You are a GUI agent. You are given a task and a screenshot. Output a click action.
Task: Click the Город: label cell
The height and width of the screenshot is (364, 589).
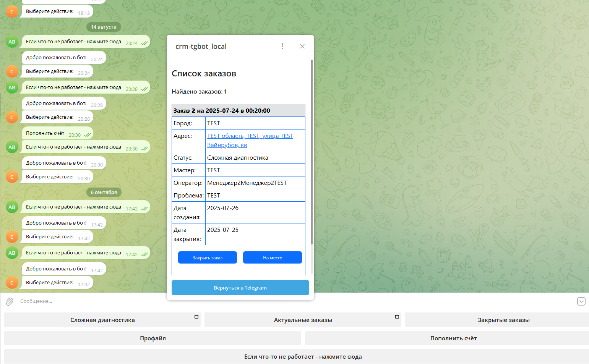tap(188, 123)
